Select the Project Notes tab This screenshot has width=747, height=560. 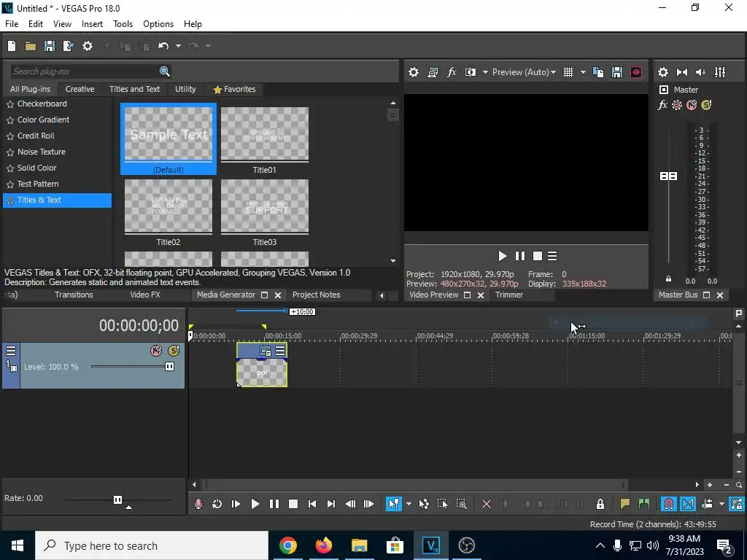317,295
